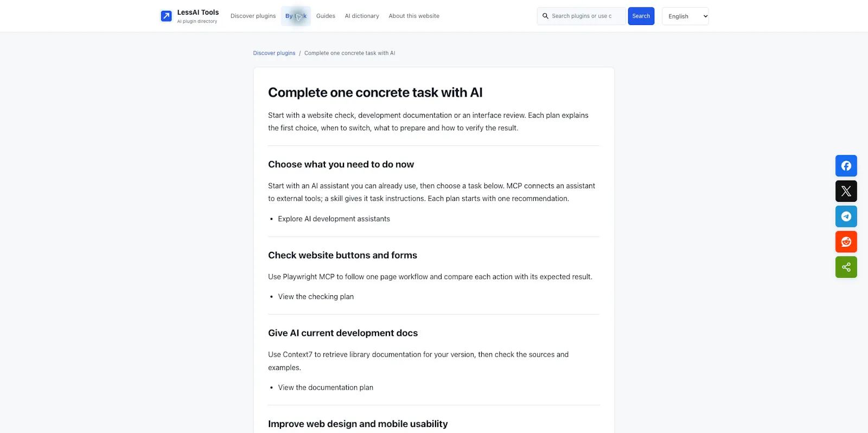The height and width of the screenshot is (433, 868).
Task: Click the LessAI Tools site title
Action: (198, 12)
